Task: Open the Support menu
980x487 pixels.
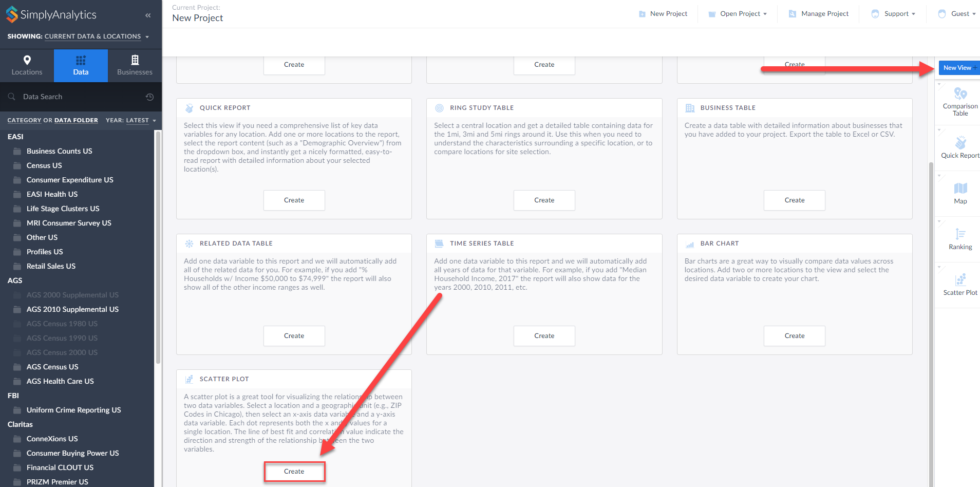Action: pos(893,14)
